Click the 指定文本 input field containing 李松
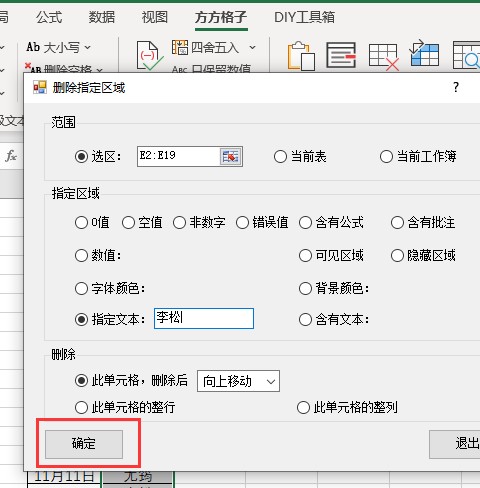Image resolution: width=480 pixels, height=488 pixels. (204, 318)
